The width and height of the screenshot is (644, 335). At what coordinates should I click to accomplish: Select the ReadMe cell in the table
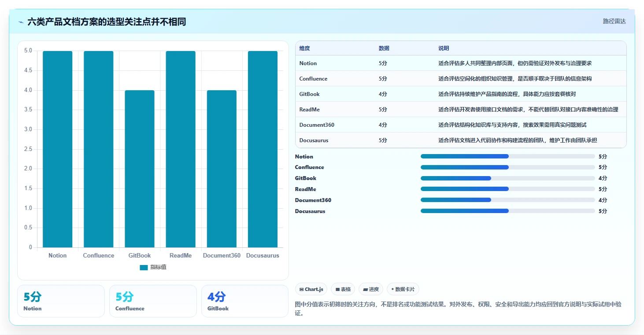310,110
